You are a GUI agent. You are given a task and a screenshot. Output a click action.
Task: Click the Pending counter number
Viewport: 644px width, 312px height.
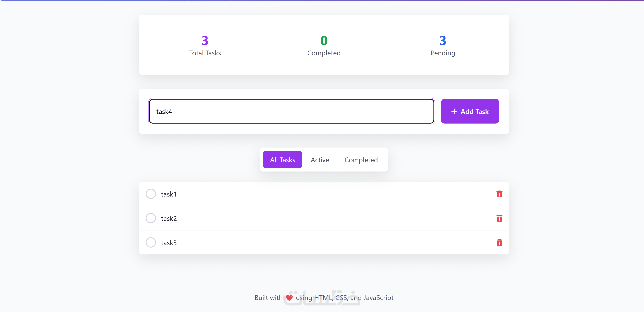442,40
